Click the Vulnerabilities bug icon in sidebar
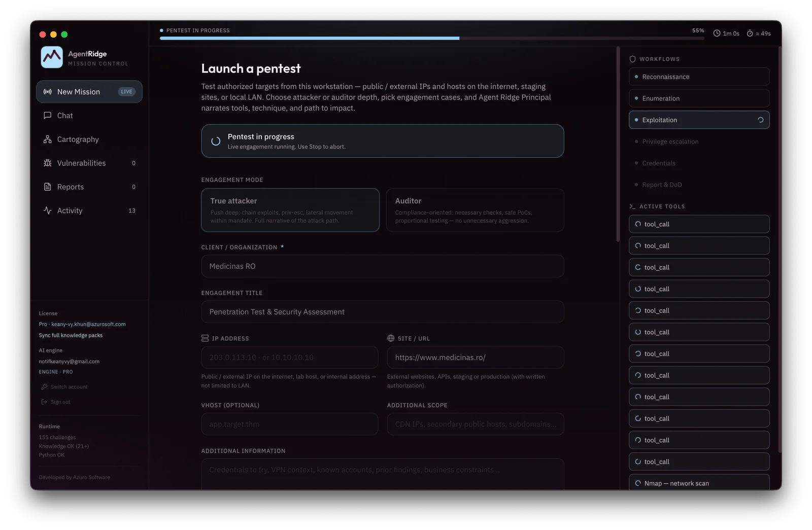 click(x=48, y=163)
